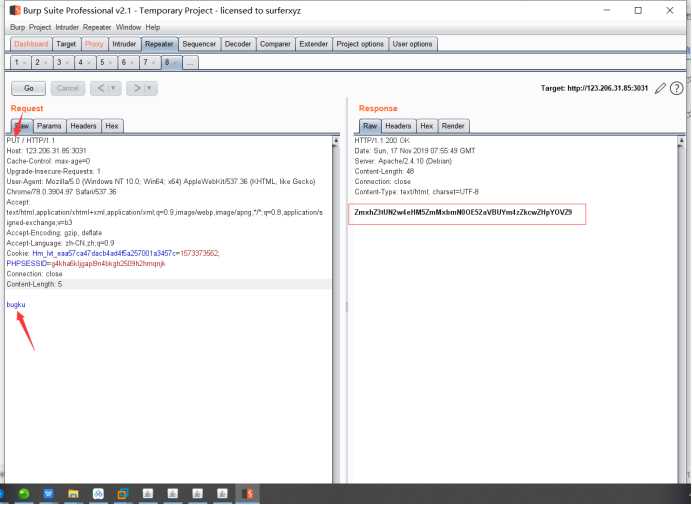The width and height of the screenshot is (692, 505).
Task: Switch to the Proxy tab
Action: tap(94, 44)
